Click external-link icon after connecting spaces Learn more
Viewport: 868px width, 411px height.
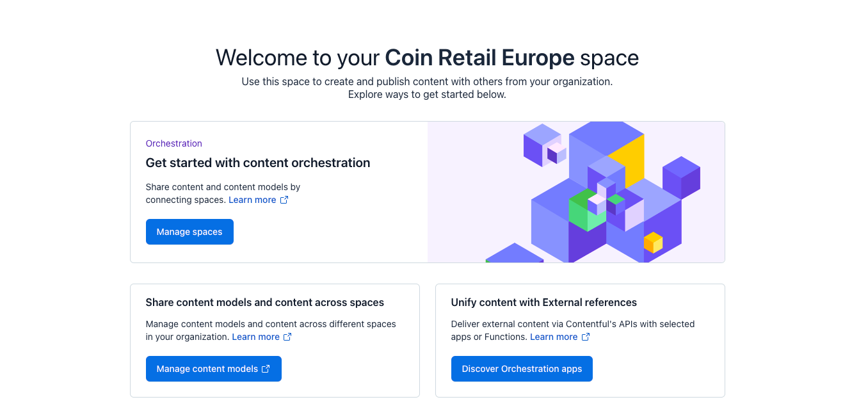[284, 200]
